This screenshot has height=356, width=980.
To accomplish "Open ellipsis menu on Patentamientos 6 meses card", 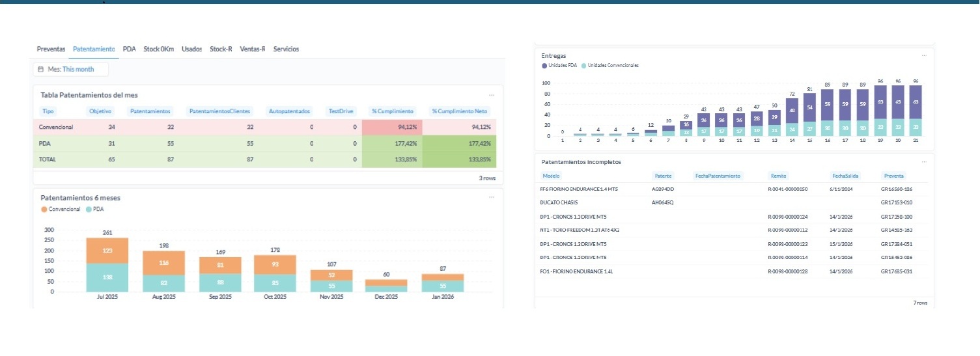I will click(x=492, y=197).
